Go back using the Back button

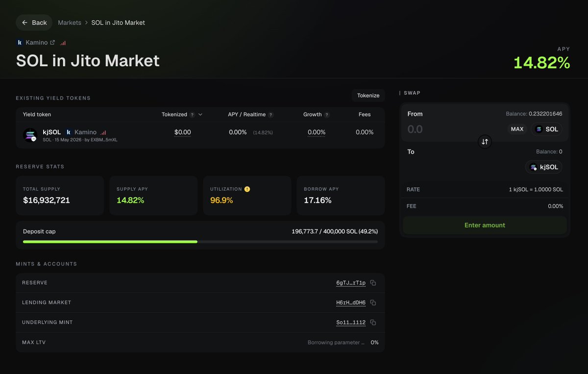tap(34, 23)
